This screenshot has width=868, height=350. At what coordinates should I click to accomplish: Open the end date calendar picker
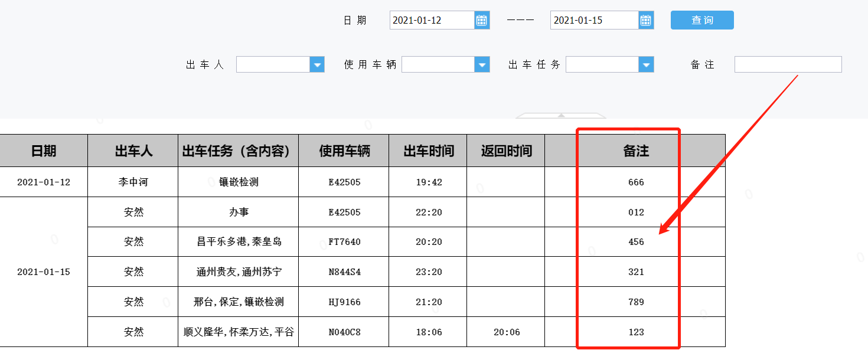click(646, 20)
